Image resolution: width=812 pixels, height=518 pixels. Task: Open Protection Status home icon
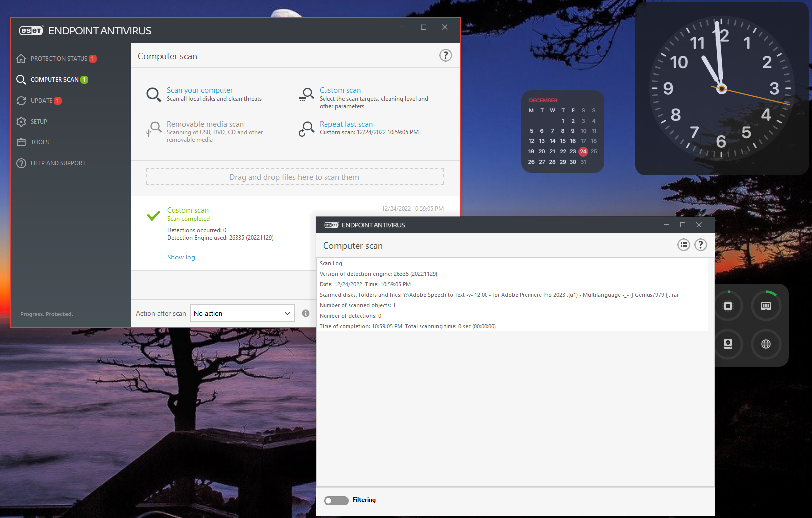tap(21, 59)
